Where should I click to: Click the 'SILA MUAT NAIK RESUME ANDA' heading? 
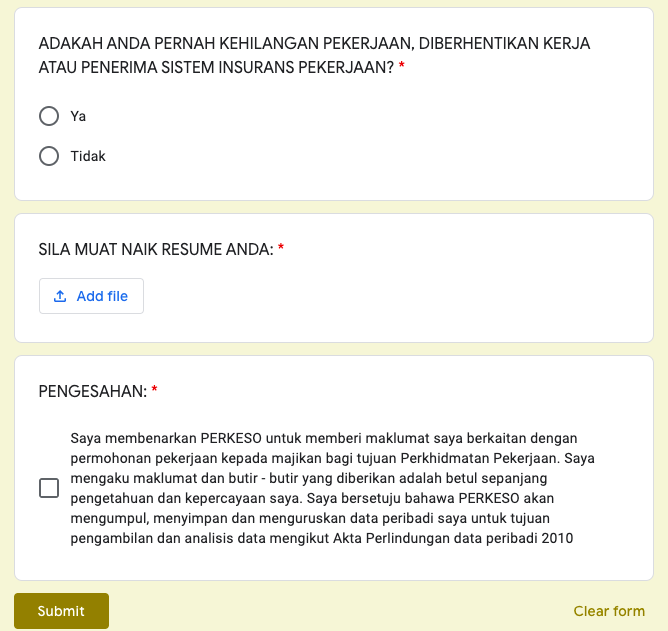(x=155, y=249)
